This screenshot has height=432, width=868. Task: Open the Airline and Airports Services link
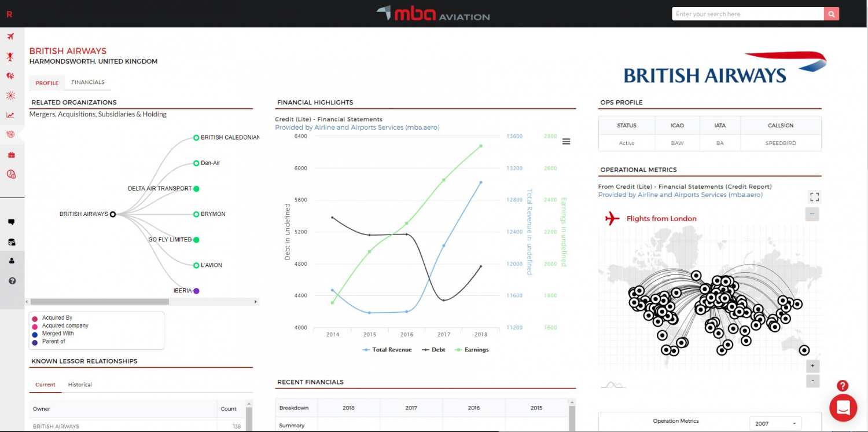[358, 127]
